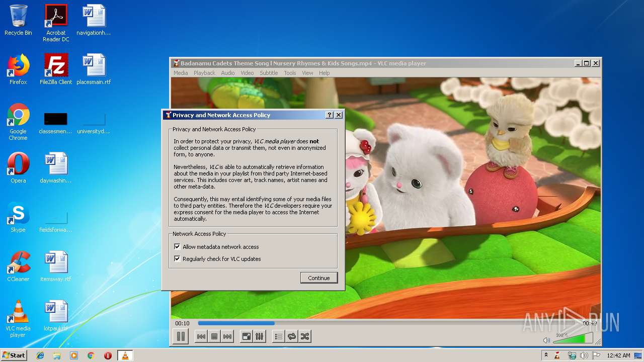Mute audio via speaker icon
The image size is (644, 362).
(547, 340)
